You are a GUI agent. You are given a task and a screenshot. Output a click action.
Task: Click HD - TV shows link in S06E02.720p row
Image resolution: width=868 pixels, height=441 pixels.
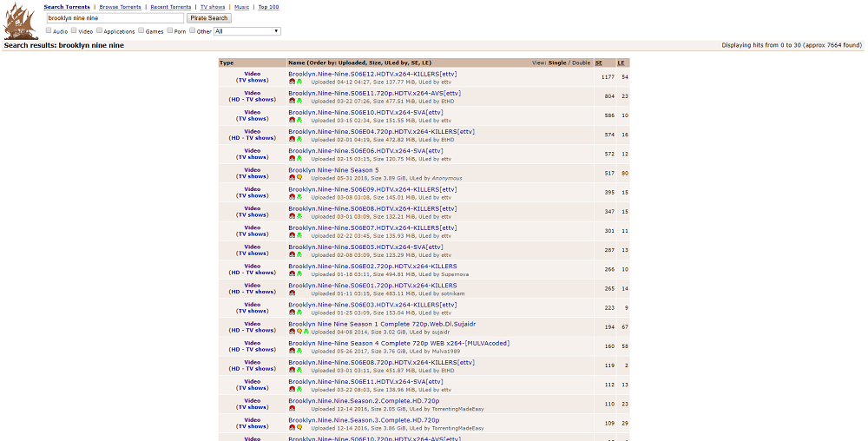[x=252, y=273]
